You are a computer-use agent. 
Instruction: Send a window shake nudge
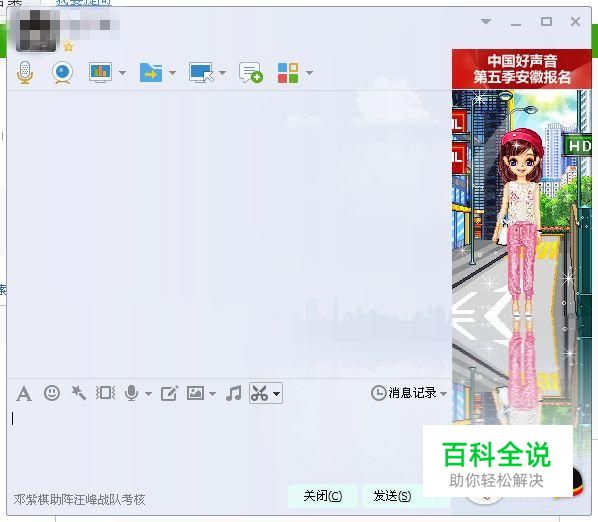tap(106, 393)
